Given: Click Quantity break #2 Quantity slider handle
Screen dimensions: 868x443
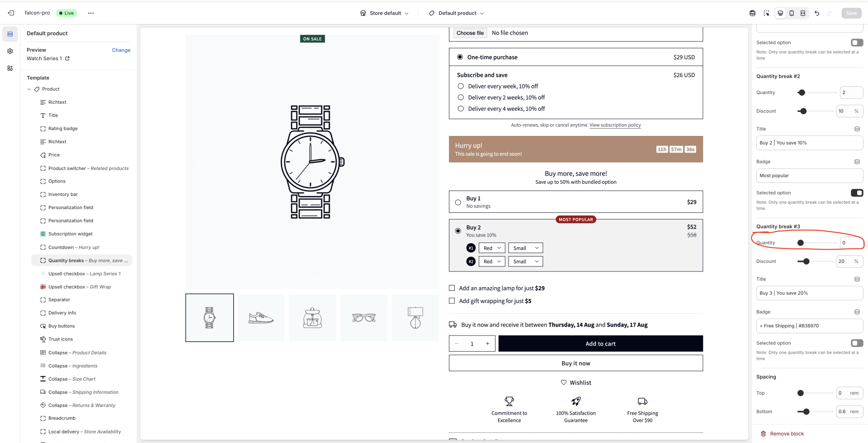Looking at the screenshot, I should point(802,93).
